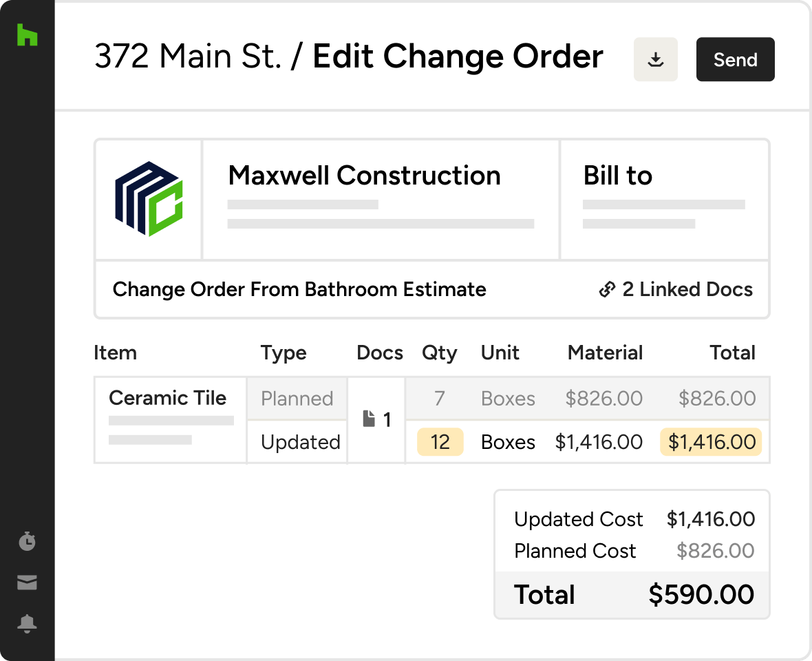Open the time tracker stopwatch icon
Viewport: 812px width, 661px height.
27,541
